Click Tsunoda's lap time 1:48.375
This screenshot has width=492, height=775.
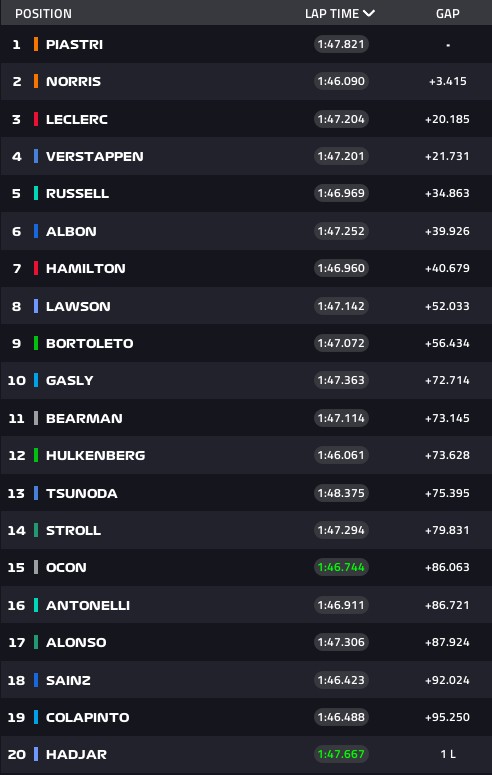click(x=341, y=493)
